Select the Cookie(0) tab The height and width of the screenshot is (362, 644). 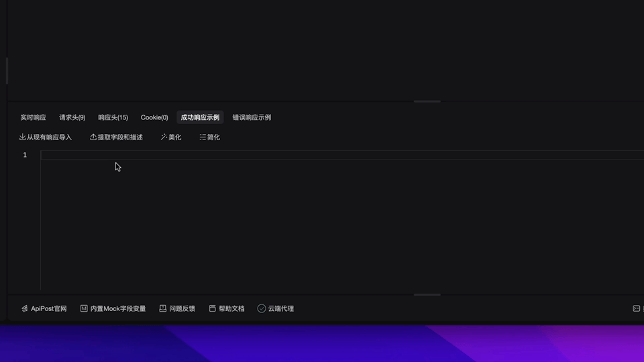154,117
